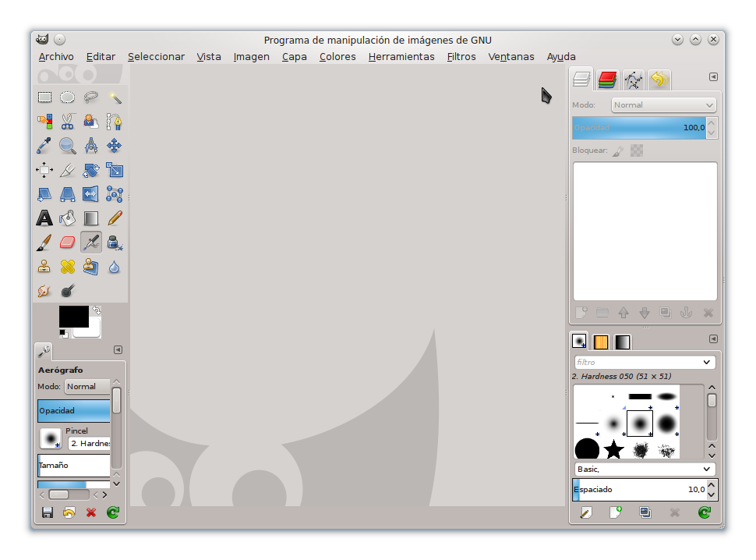Toggle lock alpha channel checkerboard icon
Viewport: 756px width, 560px height.
point(637,151)
